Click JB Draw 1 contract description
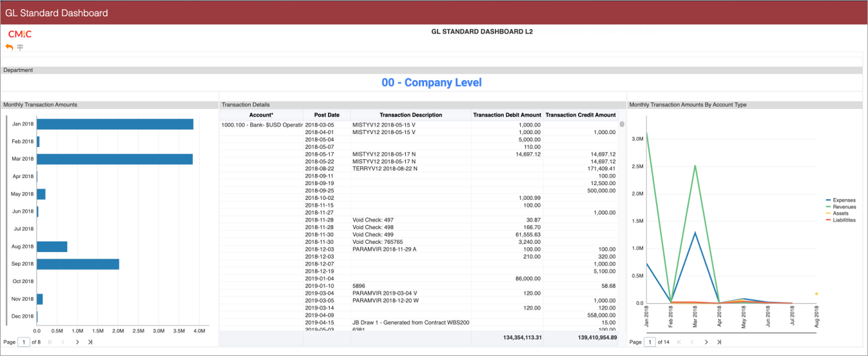 pos(410,322)
